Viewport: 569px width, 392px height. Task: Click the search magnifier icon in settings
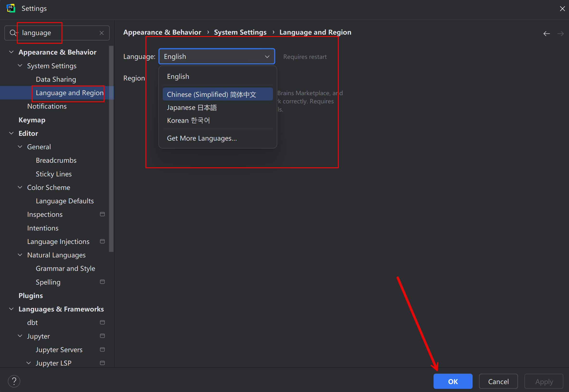click(13, 33)
